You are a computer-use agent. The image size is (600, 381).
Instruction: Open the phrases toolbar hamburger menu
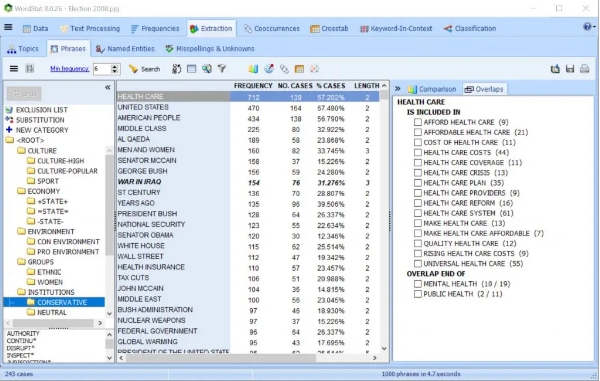(14, 69)
